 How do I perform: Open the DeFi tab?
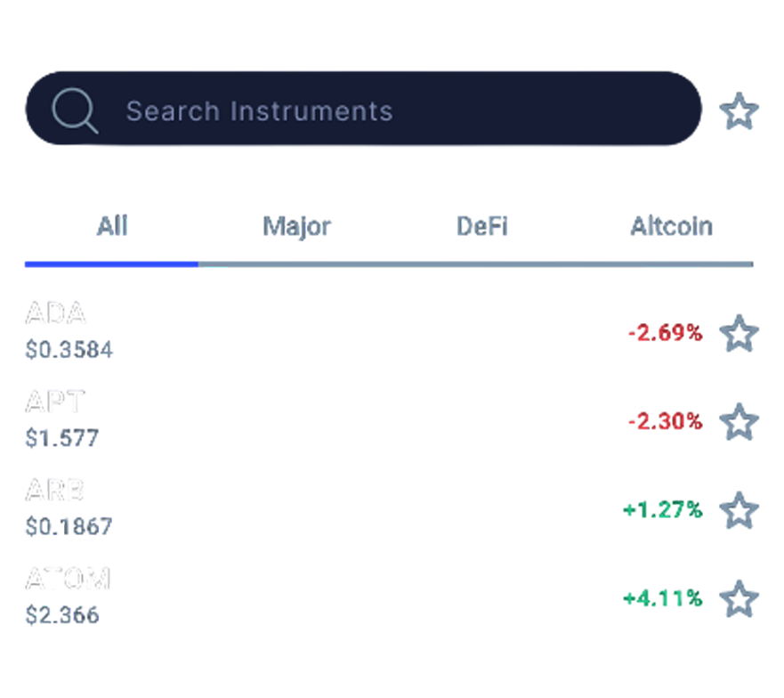(x=481, y=229)
